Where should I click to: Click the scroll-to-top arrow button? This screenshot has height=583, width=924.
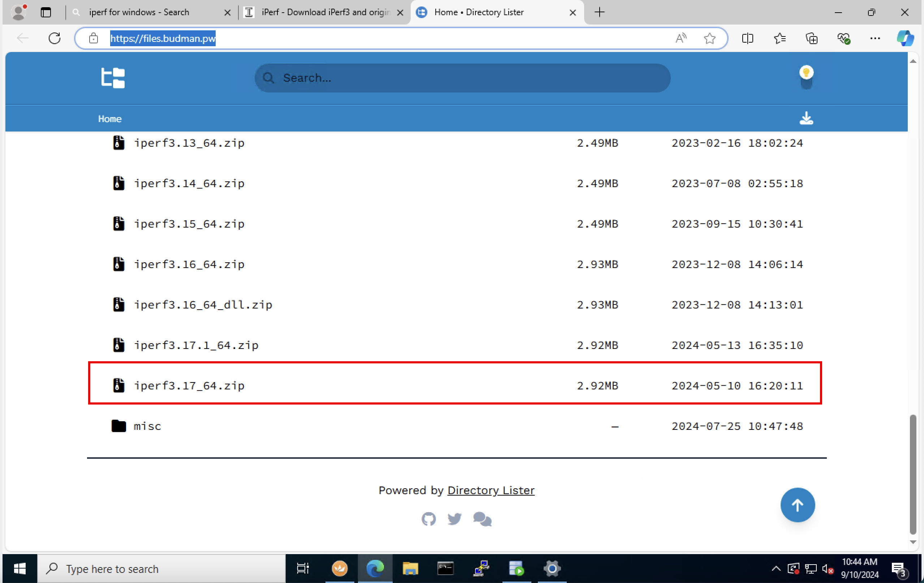(x=797, y=505)
